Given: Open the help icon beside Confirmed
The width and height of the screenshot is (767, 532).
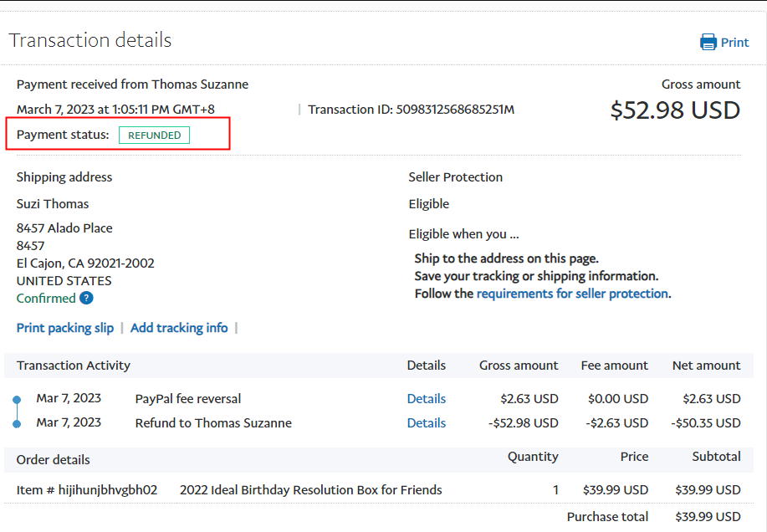Looking at the screenshot, I should [86, 299].
